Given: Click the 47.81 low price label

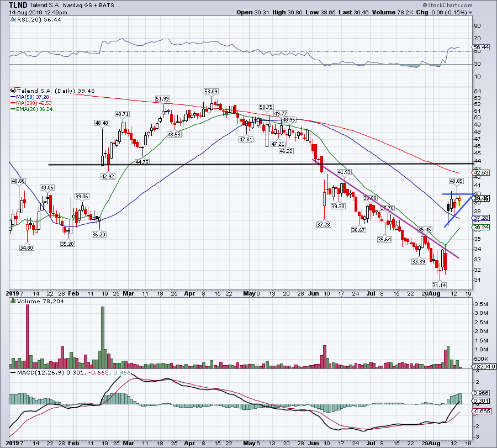Looking at the screenshot, I should [246, 140].
